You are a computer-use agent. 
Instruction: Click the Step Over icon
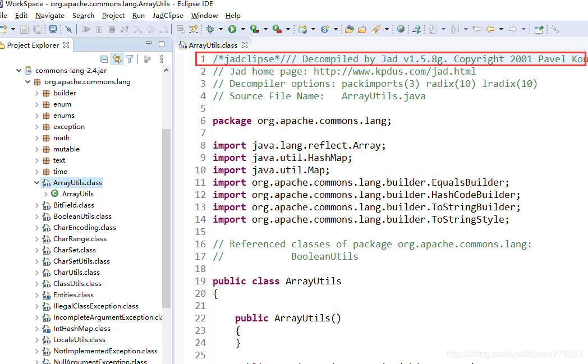[150, 29]
